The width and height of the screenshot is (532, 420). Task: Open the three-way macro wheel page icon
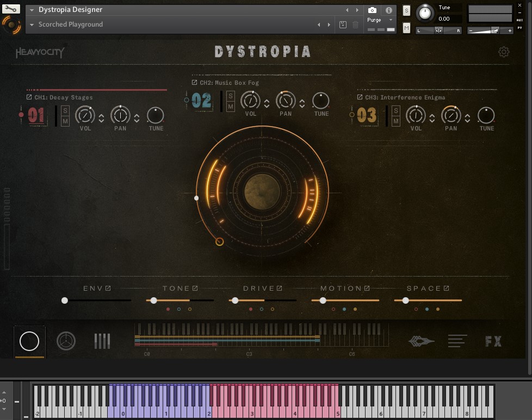pos(66,341)
